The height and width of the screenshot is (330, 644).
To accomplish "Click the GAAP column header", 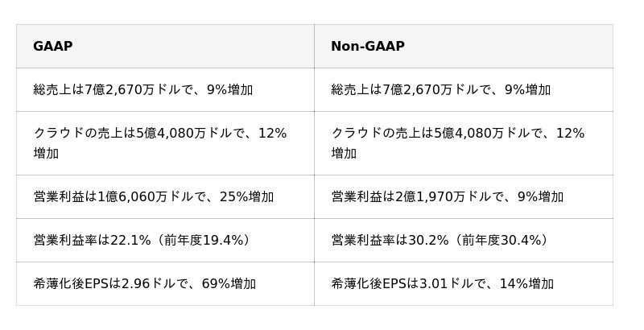I will tap(53, 47).
